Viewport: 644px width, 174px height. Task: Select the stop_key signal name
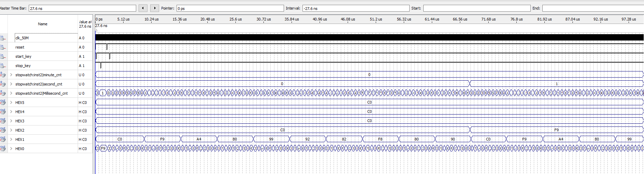coord(23,66)
